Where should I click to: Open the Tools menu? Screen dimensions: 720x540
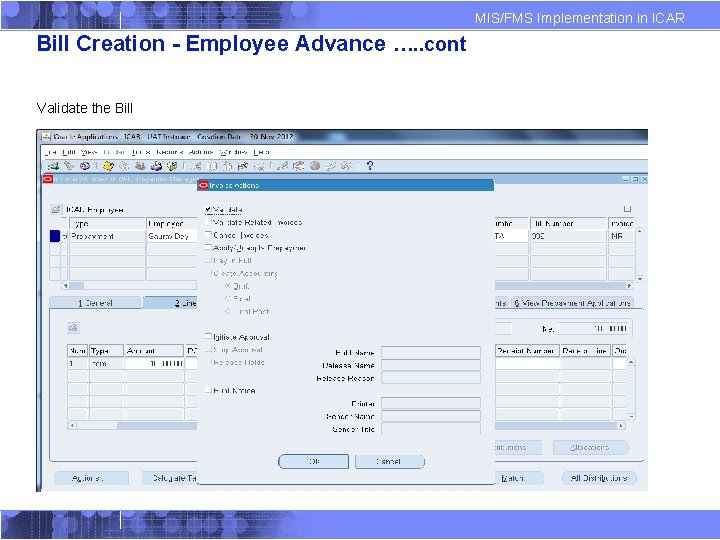coord(141,152)
